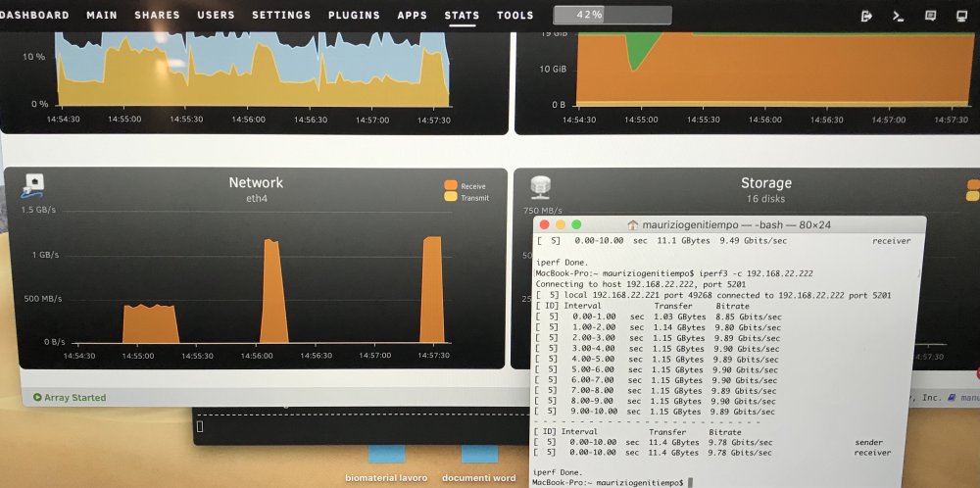Open the APPS tab
Image resolution: width=980 pixels, height=488 pixels.
pos(413,15)
